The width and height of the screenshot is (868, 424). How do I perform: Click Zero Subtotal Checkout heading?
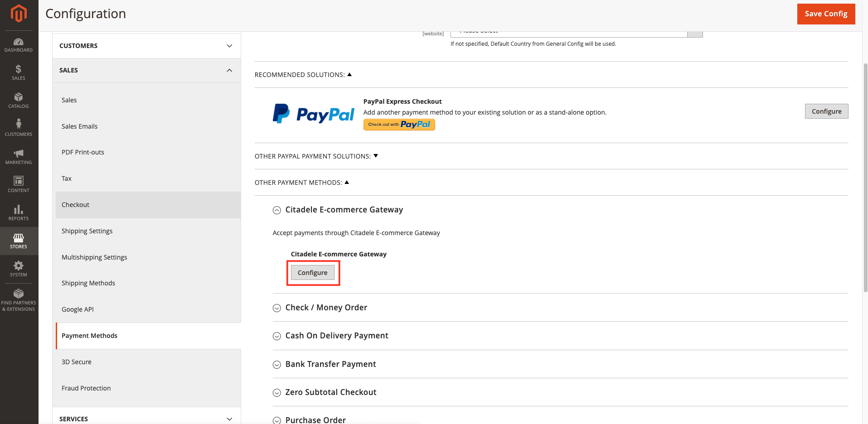331,392
